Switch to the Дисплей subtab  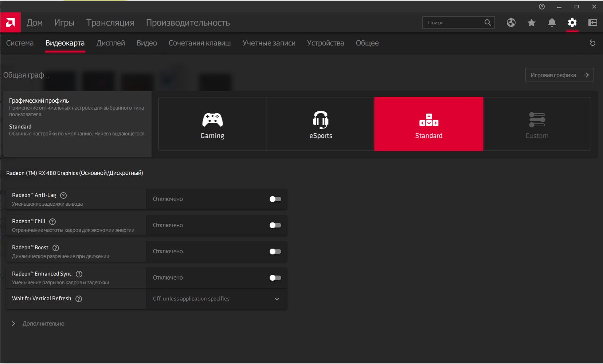pyautogui.click(x=111, y=43)
